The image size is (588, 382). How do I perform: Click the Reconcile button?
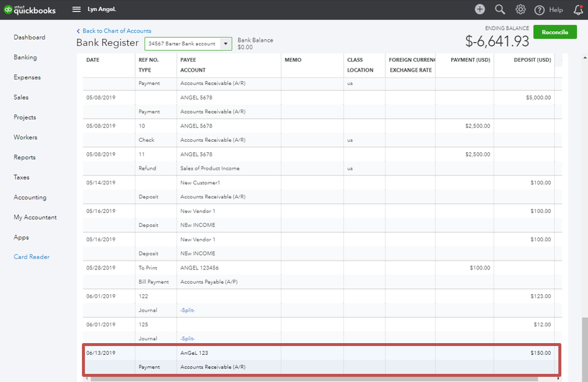[x=554, y=32]
